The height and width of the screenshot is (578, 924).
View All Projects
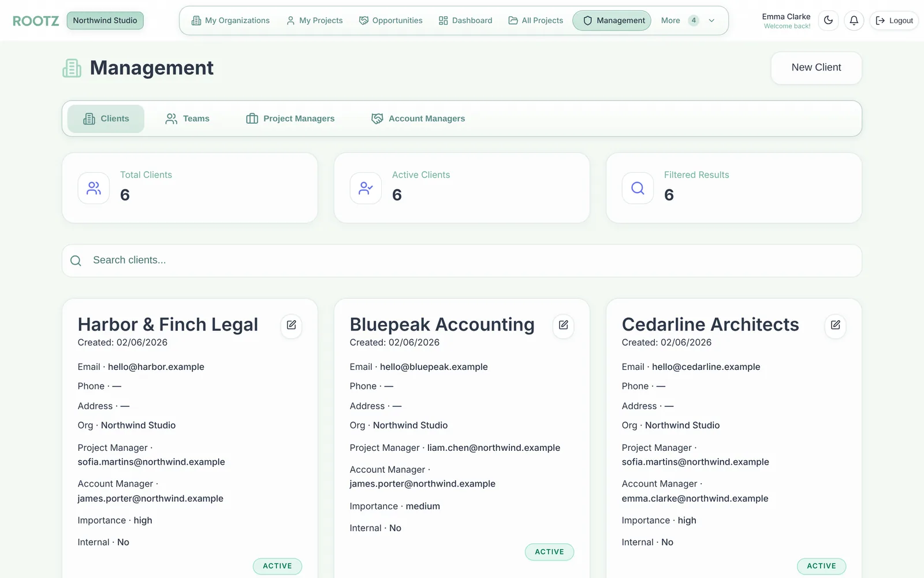coord(536,20)
